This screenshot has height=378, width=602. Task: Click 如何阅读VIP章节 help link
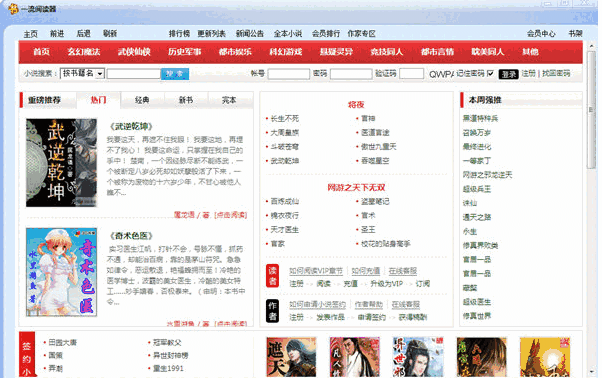click(x=316, y=271)
